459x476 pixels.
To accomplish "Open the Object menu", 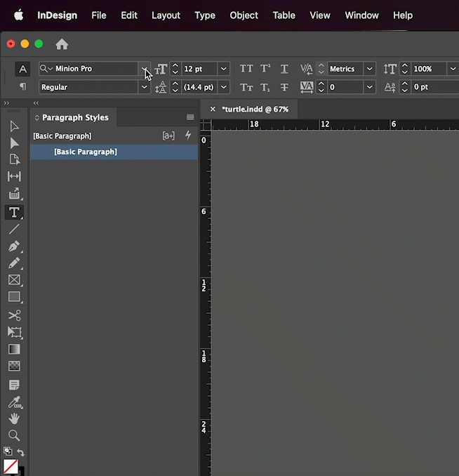I will coord(244,15).
